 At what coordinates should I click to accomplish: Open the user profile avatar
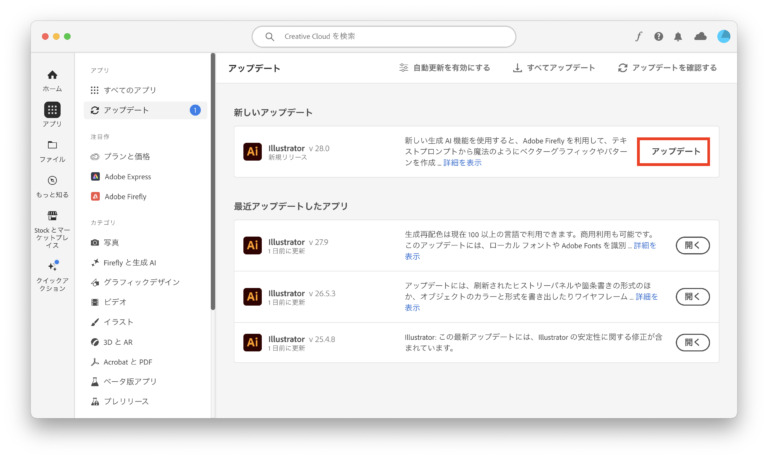tap(723, 36)
